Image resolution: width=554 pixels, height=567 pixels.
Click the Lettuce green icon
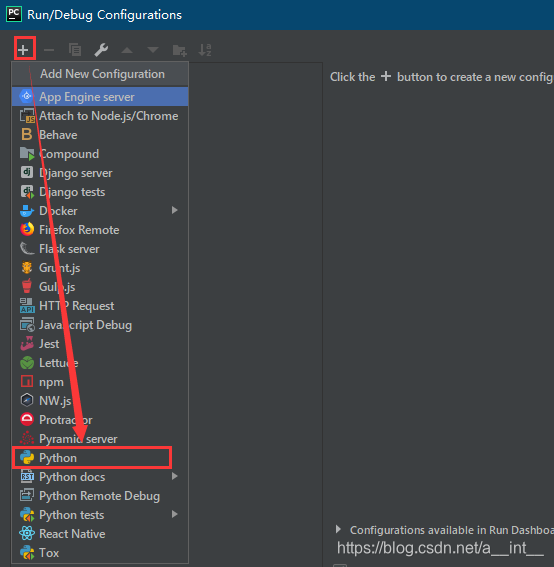pos(27,363)
